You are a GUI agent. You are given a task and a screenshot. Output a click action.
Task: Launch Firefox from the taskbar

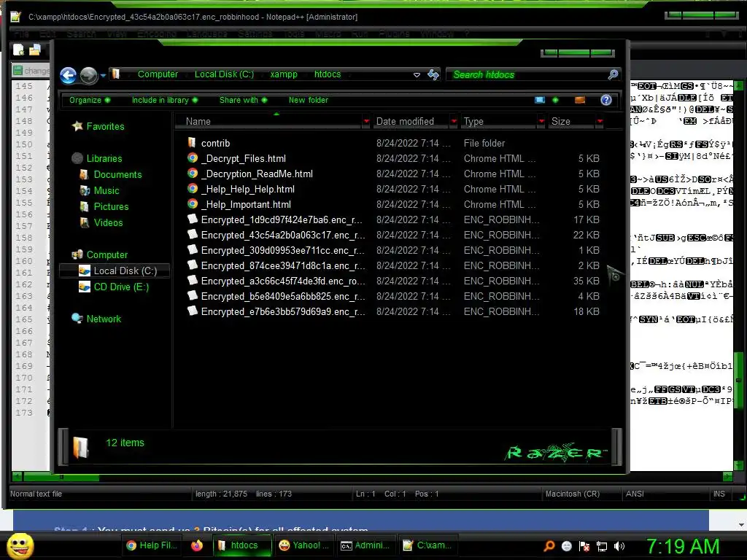click(197, 545)
